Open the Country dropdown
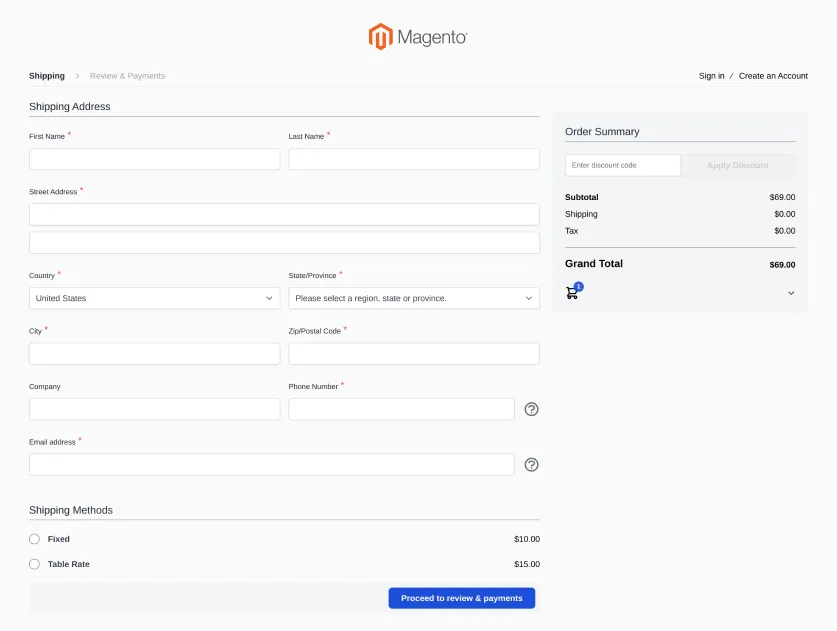Image resolution: width=837 pixels, height=631 pixels. [x=154, y=298]
